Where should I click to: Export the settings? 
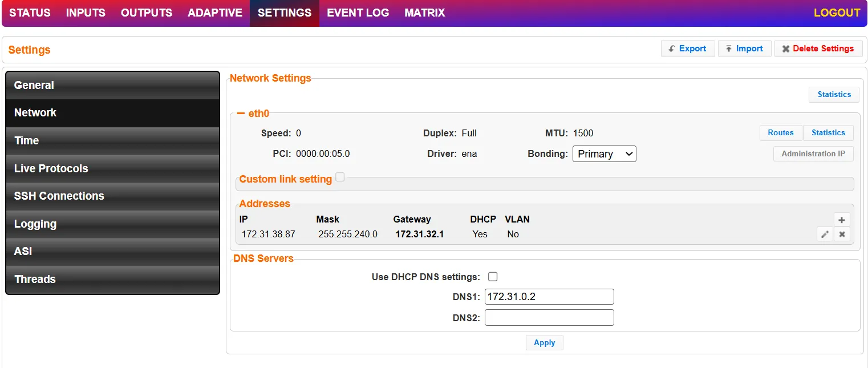pyautogui.click(x=688, y=48)
